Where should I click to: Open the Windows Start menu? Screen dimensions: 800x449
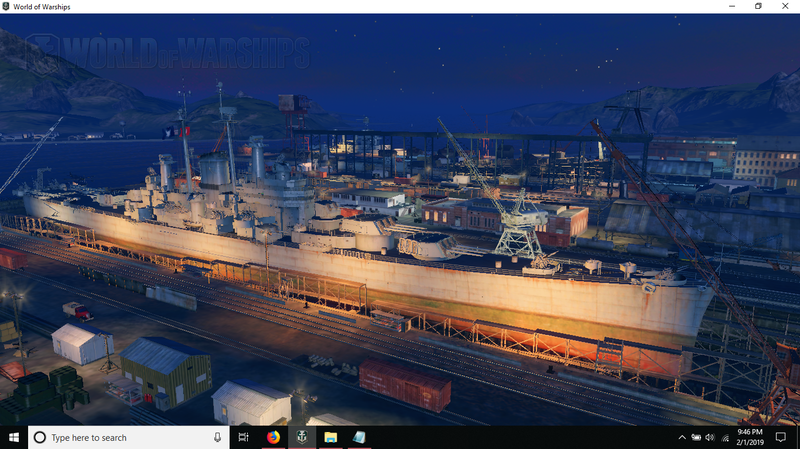[14, 437]
